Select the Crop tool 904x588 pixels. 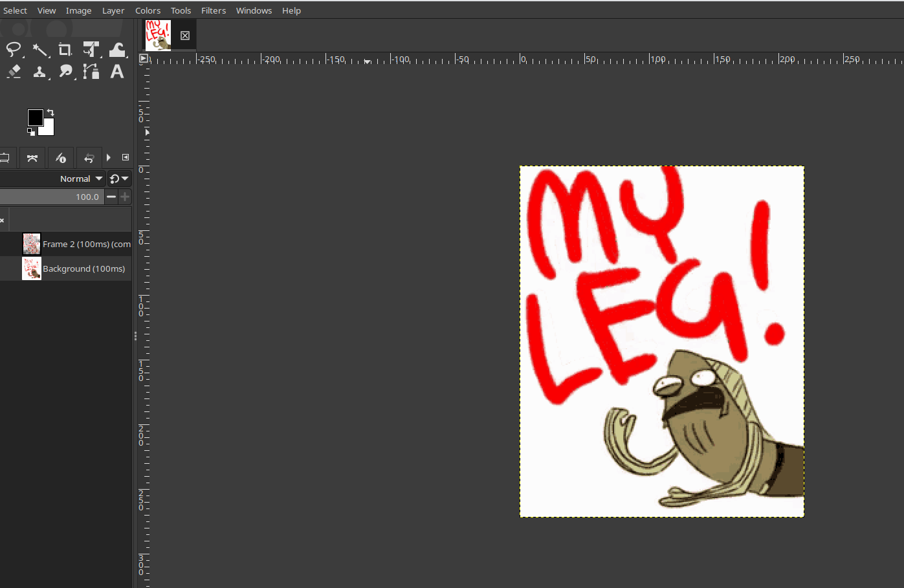pos(65,50)
